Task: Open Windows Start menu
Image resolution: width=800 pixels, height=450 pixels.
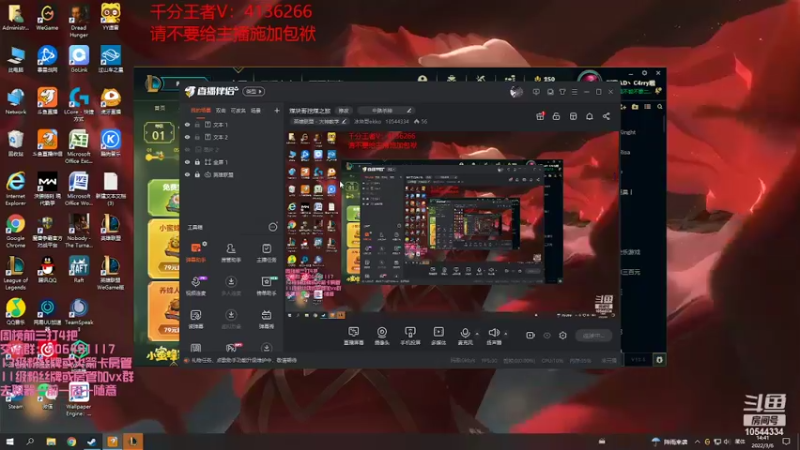Action: (x=9, y=441)
